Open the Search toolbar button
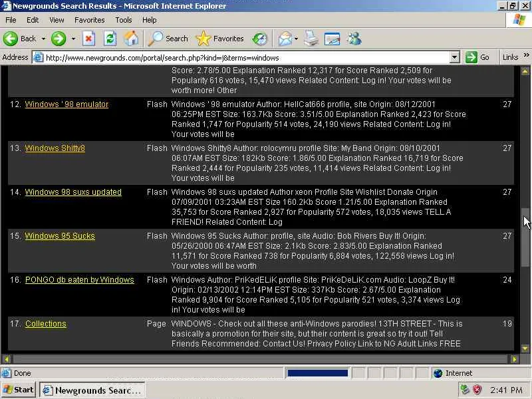 [168, 39]
